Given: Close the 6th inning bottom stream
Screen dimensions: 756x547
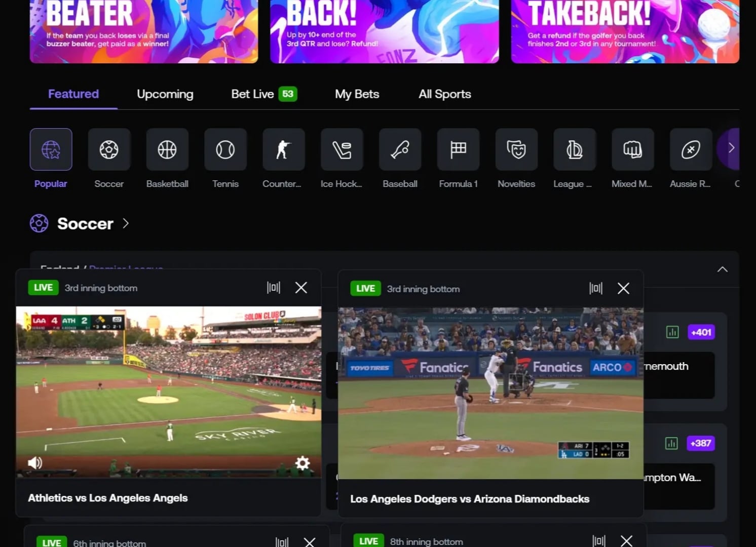Looking at the screenshot, I should (310, 542).
